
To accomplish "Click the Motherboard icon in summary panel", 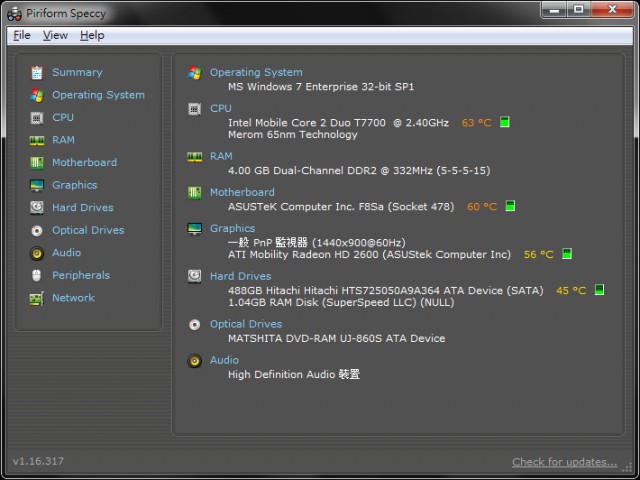I will 194,193.
